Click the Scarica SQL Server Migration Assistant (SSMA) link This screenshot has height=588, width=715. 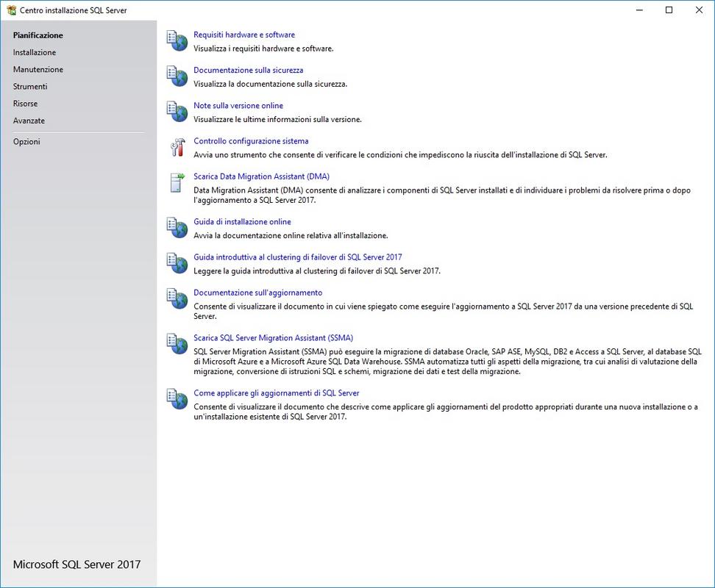(273, 338)
